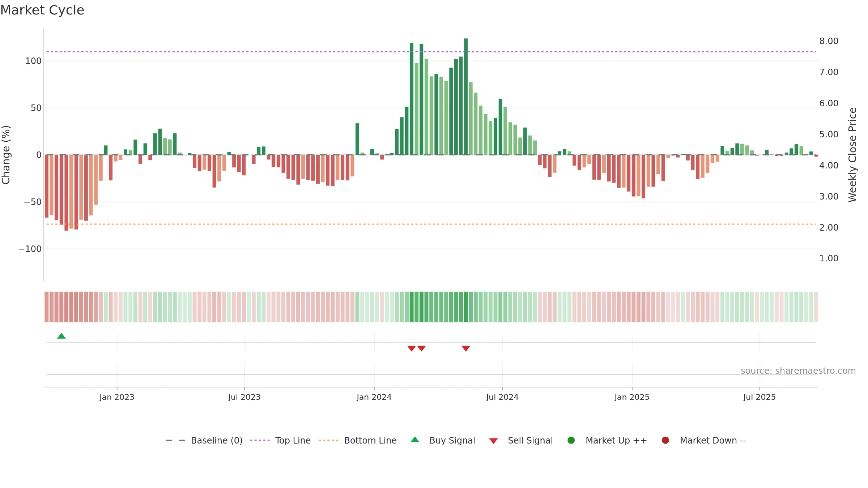The image size is (868, 488).
Task: Click the Sell Signal legend triangle icon
Action: [494, 441]
